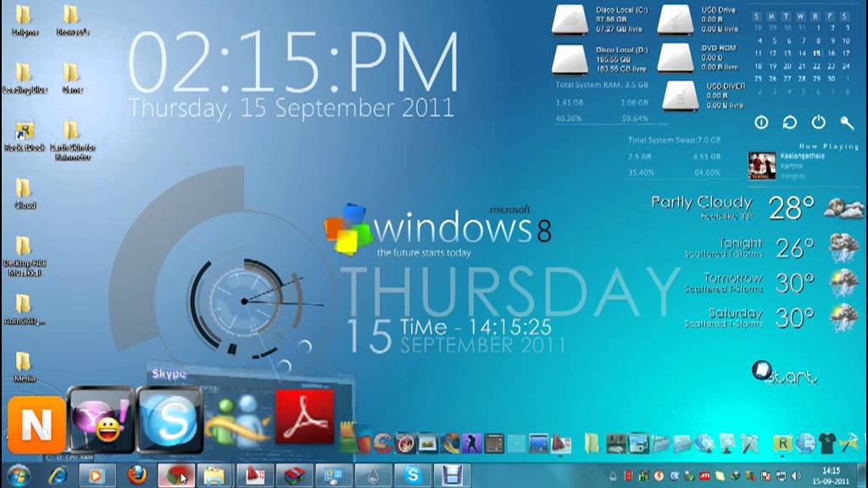Click the USB Drive icon
This screenshot has width=868, height=488.
pyautogui.click(x=676, y=19)
